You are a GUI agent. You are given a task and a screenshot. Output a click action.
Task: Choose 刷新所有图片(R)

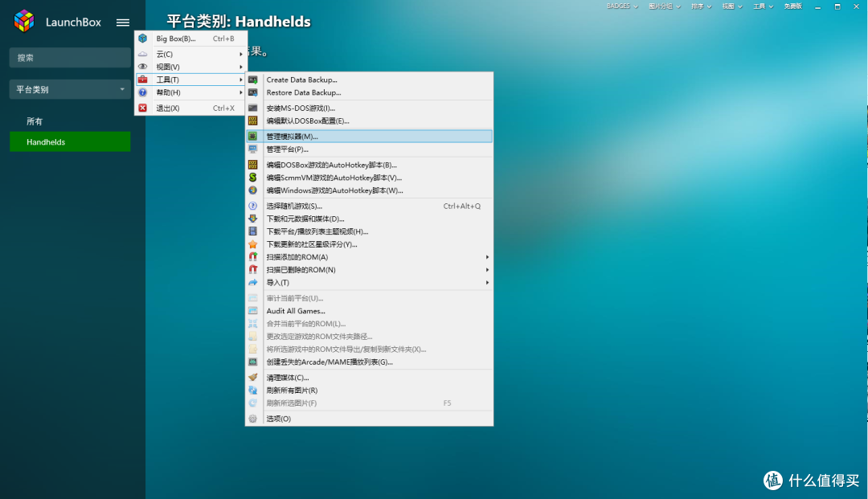369,390
